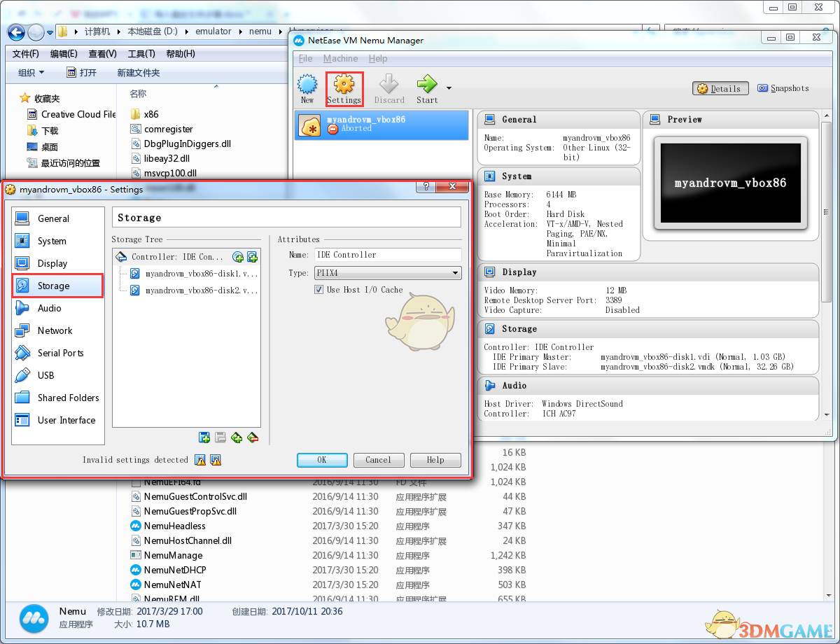Collapse the General details section header
Screen dimensions: 840x644
559,120
